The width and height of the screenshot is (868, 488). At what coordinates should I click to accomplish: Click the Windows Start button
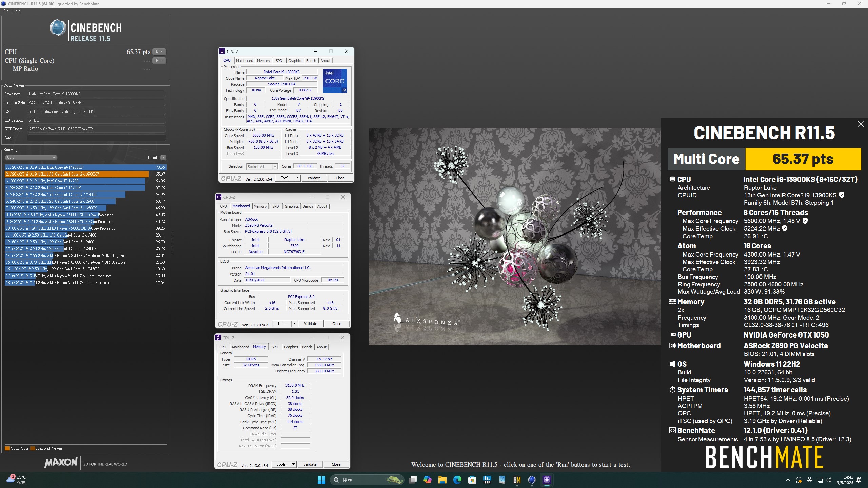321,480
